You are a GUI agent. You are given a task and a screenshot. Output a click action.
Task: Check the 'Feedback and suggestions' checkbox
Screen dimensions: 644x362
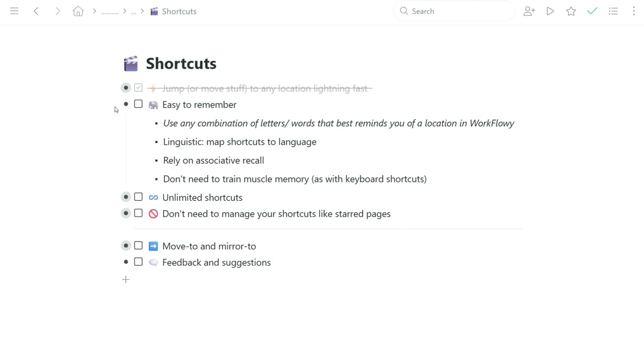[138, 262]
